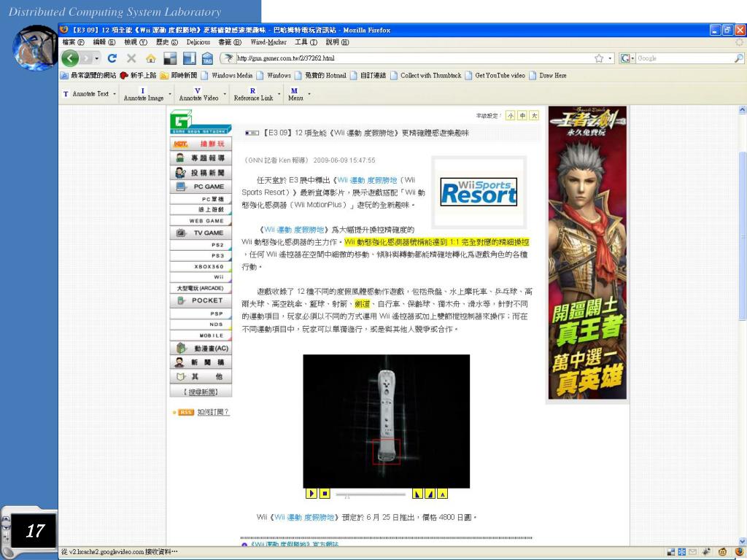Image resolution: width=747 pixels, height=560 pixels.
Task: Open the 檢視 (V) menu
Action: click(136, 42)
